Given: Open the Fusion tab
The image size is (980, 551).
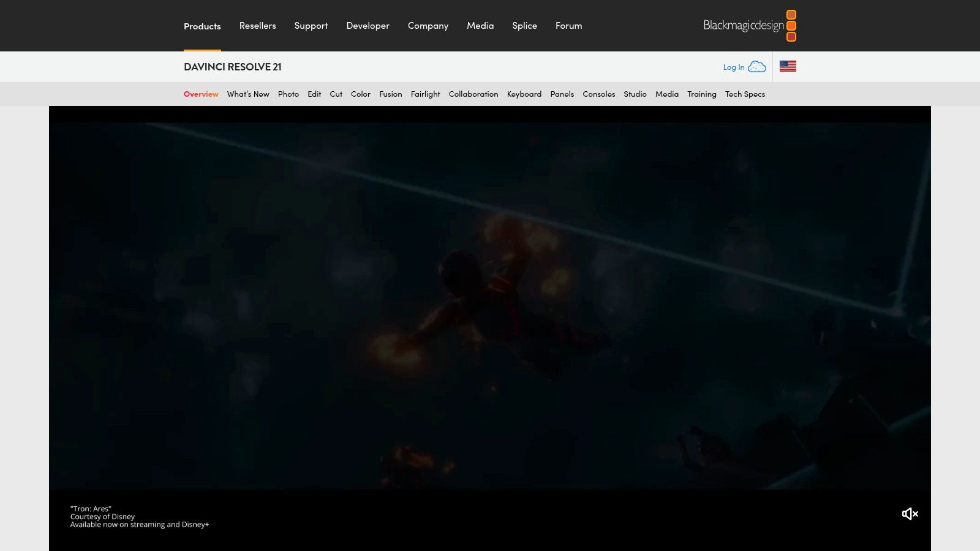Looking at the screenshot, I should [391, 94].
